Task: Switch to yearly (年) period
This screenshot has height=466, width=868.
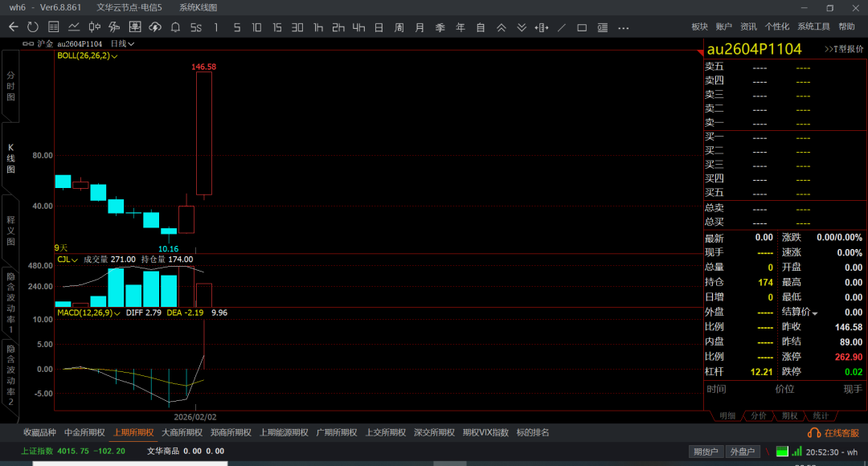Action: pyautogui.click(x=460, y=27)
